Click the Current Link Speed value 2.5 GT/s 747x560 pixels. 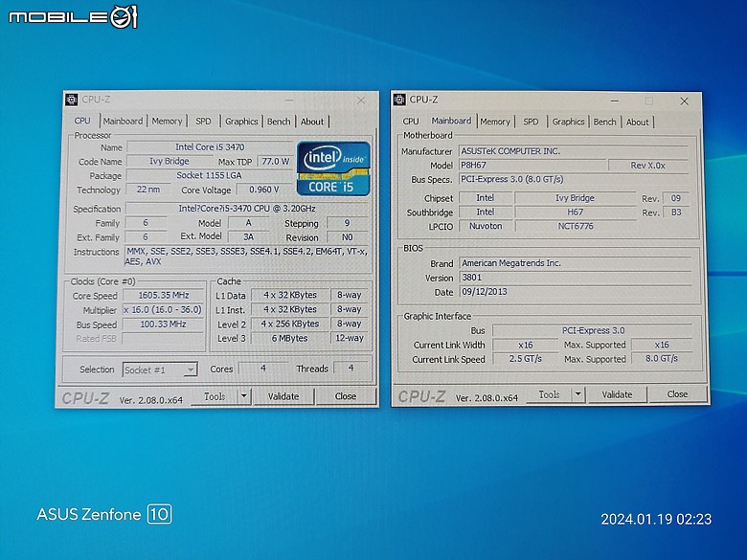[526, 359]
